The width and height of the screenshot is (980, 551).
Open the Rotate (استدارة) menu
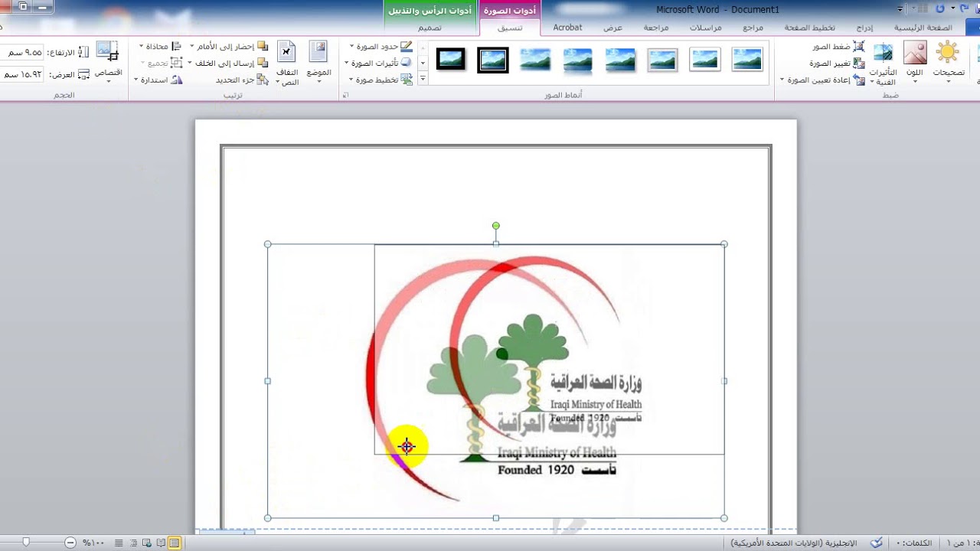pyautogui.click(x=158, y=80)
